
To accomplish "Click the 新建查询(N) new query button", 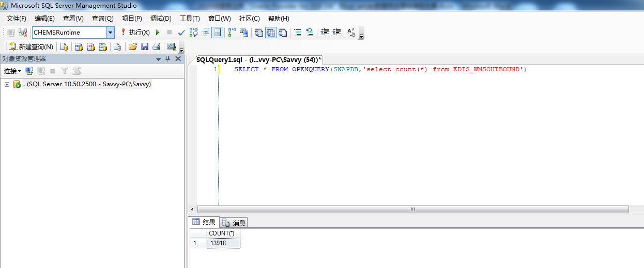I will [x=30, y=46].
